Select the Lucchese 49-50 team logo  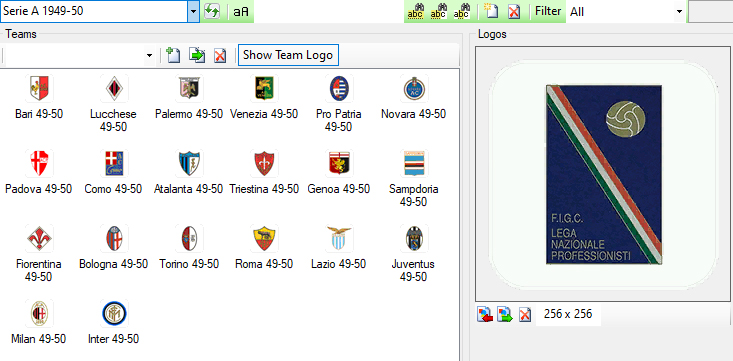point(114,88)
